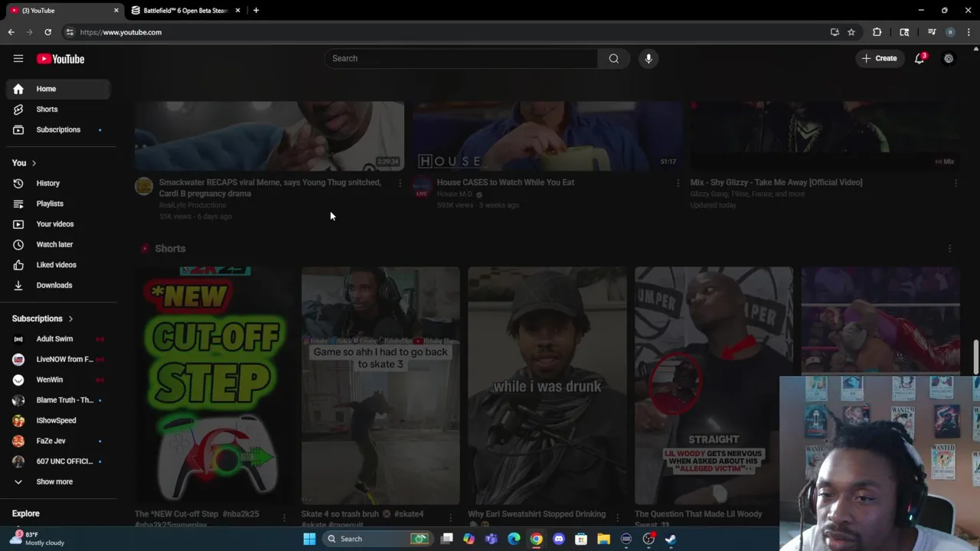
Task: Open Smackwater RECAPS viral Meme video title
Action: [x=269, y=188]
